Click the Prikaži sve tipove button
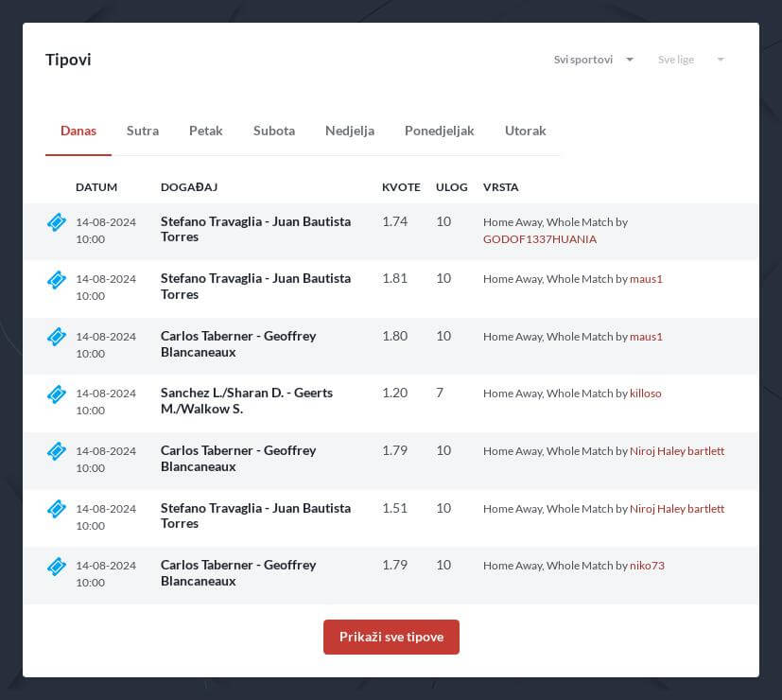The image size is (782, 700). coord(391,637)
